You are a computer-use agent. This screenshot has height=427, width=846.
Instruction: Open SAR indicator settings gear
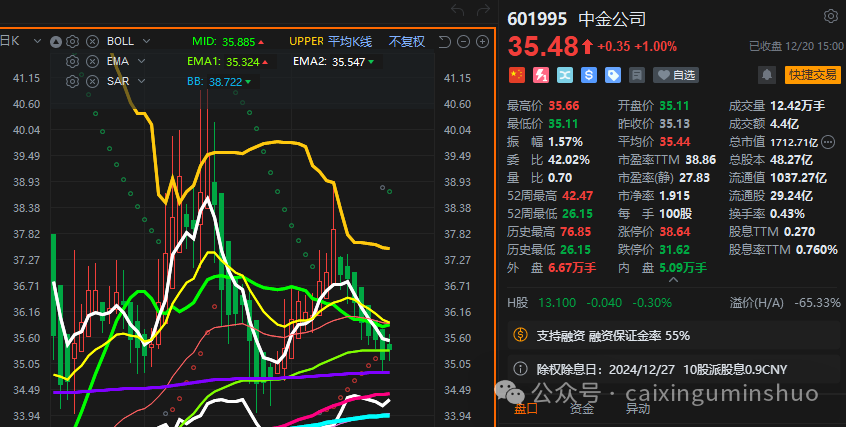click(73, 82)
